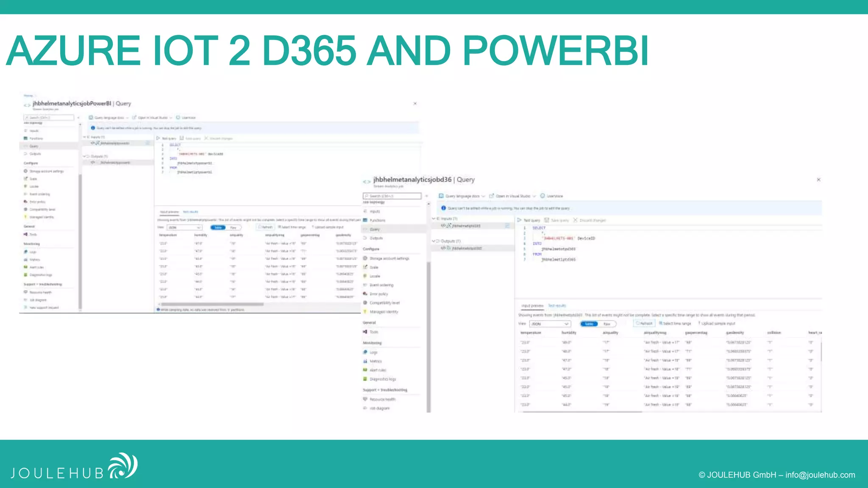Switch to Table view in jobd36 window

click(x=589, y=324)
